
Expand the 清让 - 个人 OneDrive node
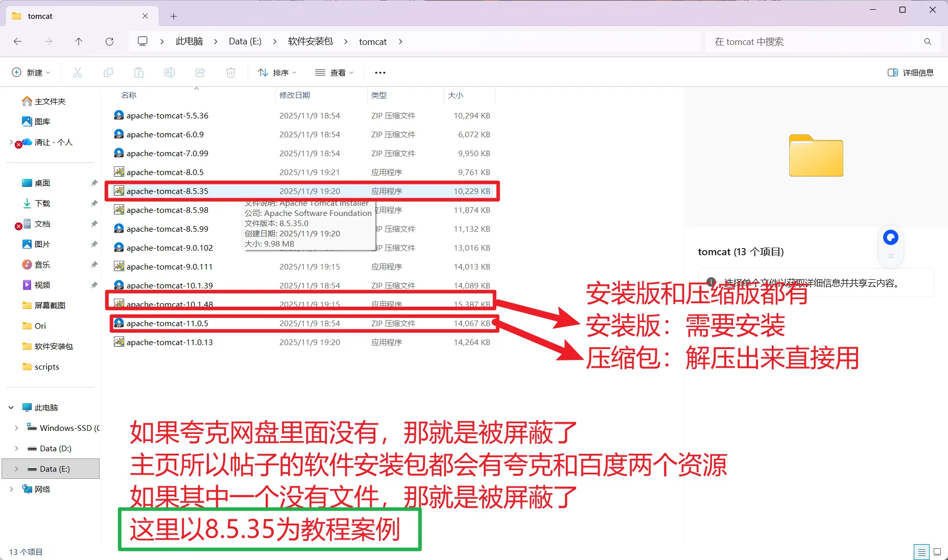(x=11, y=142)
